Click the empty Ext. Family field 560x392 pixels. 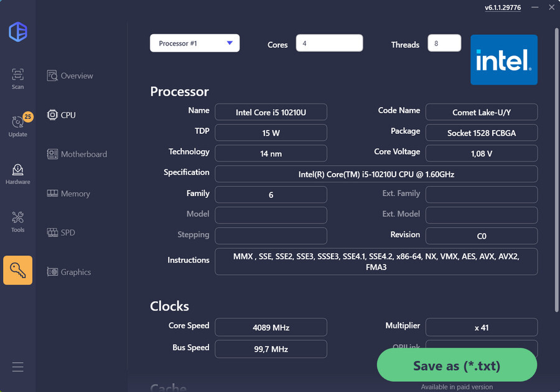[x=482, y=195]
